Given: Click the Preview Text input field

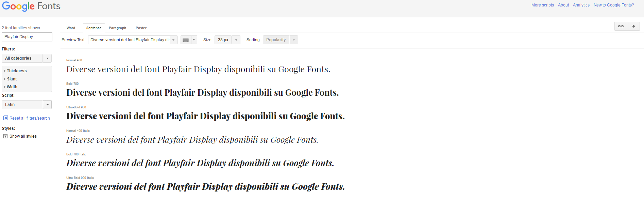Looking at the screenshot, I should click(x=129, y=40).
